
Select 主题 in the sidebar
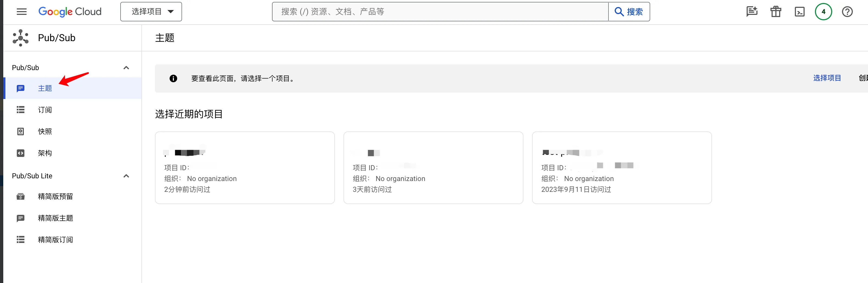(x=72, y=88)
